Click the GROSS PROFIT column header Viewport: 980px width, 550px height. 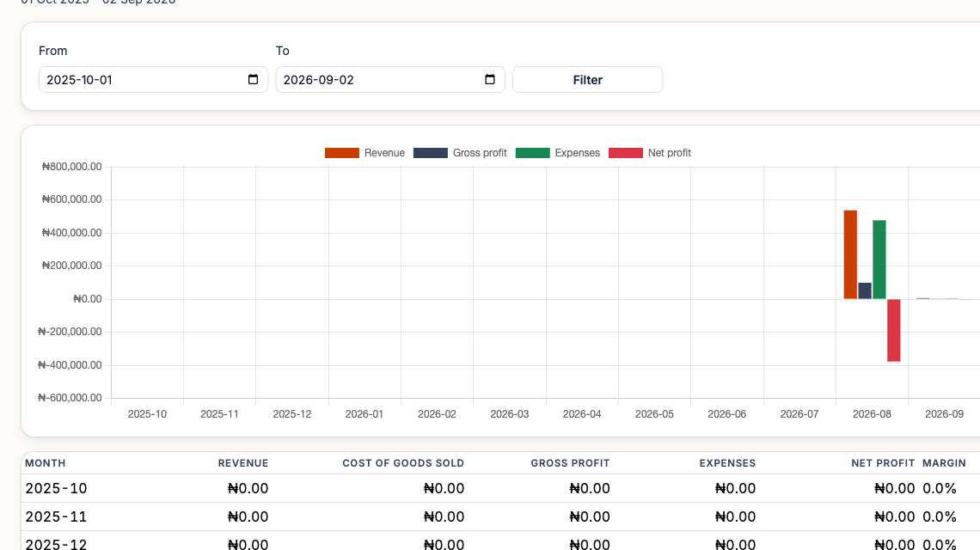570,463
